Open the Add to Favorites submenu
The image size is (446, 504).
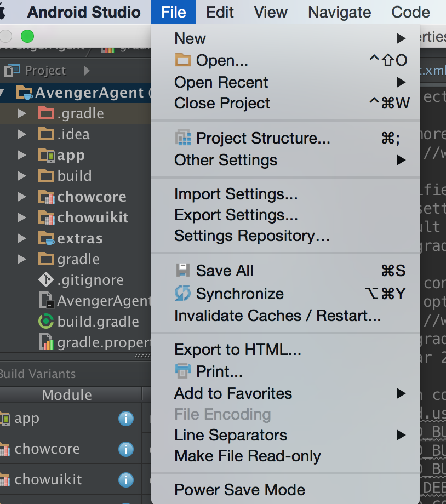coord(285,393)
